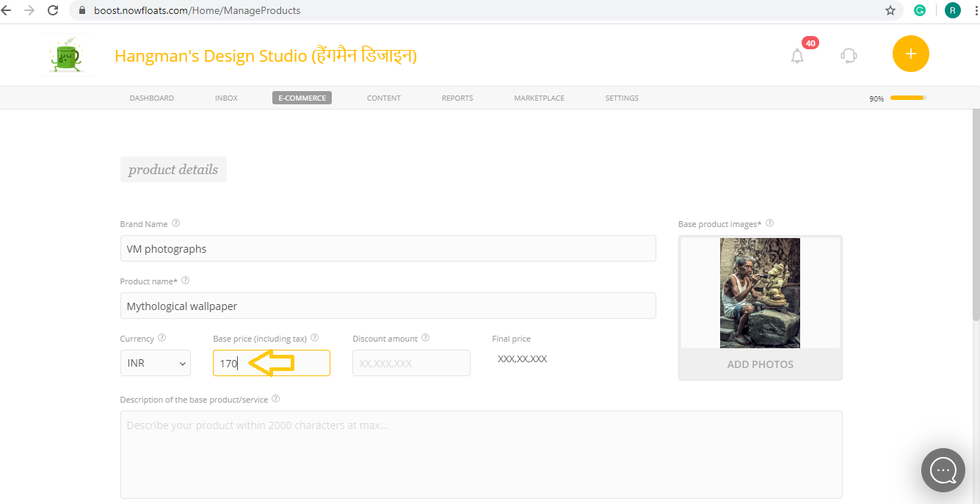The width and height of the screenshot is (980, 504).
Task: Click the Hangman's Design Studio title
Action: [x=266, y=56]
